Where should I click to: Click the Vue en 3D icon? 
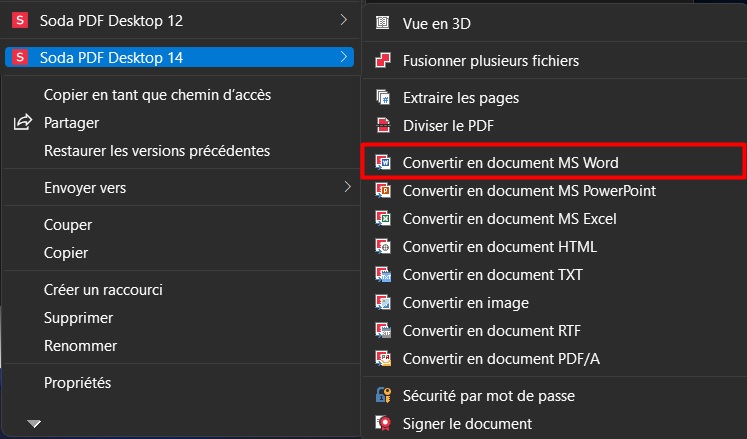pyautogui.click(x=383, y=22)
